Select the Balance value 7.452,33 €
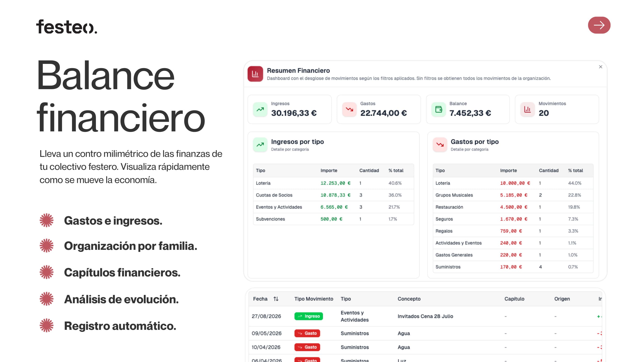This screenshot has width=644, height=362. (470, 113)
